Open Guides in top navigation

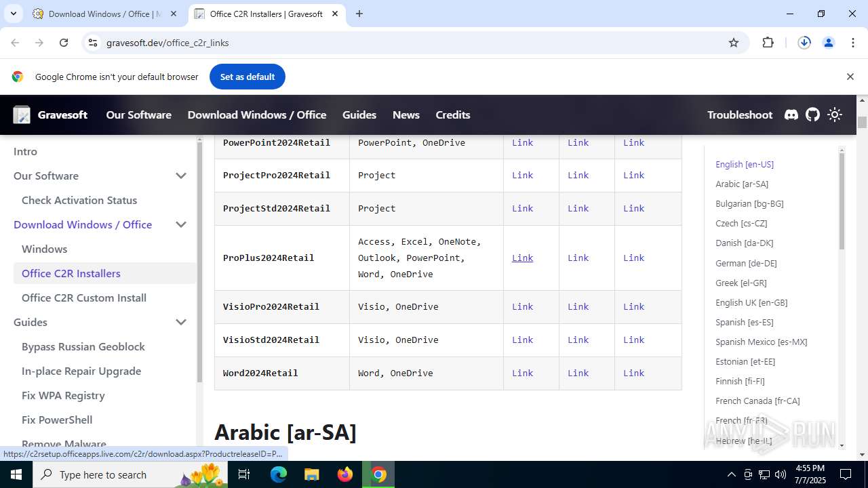[x=359, y=115]
